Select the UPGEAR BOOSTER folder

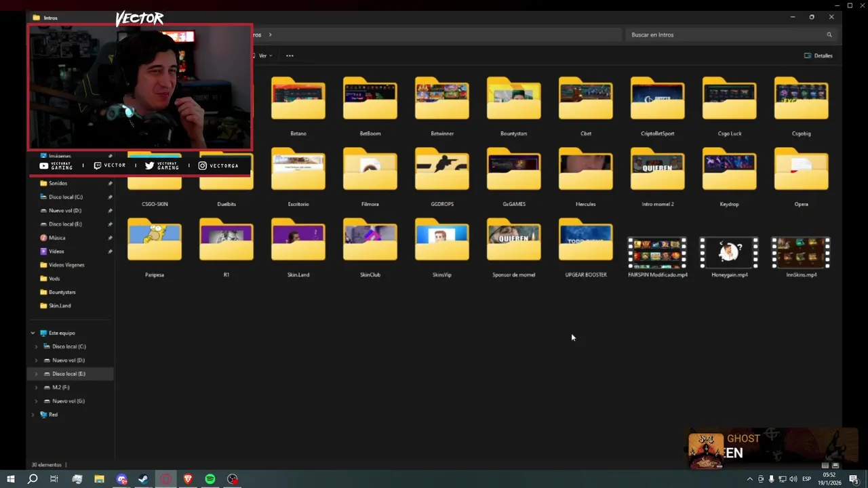click(586, 241)
